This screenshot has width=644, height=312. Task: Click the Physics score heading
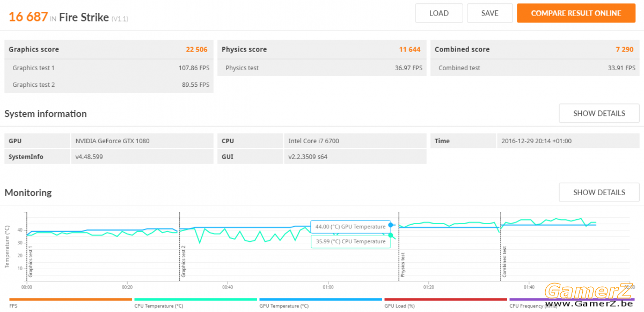(244, 49)
